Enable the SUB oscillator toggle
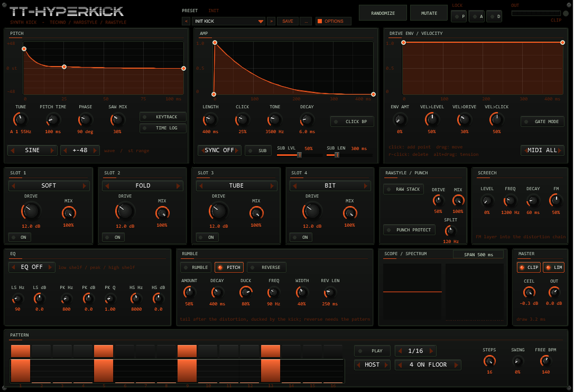The height and width of the screenshot is (392, 574). (258, 150)
